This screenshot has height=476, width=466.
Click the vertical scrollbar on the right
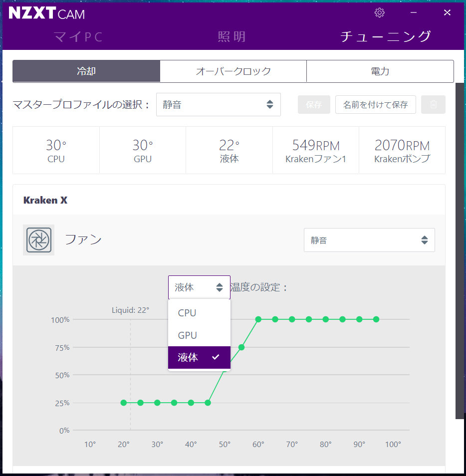460,251
